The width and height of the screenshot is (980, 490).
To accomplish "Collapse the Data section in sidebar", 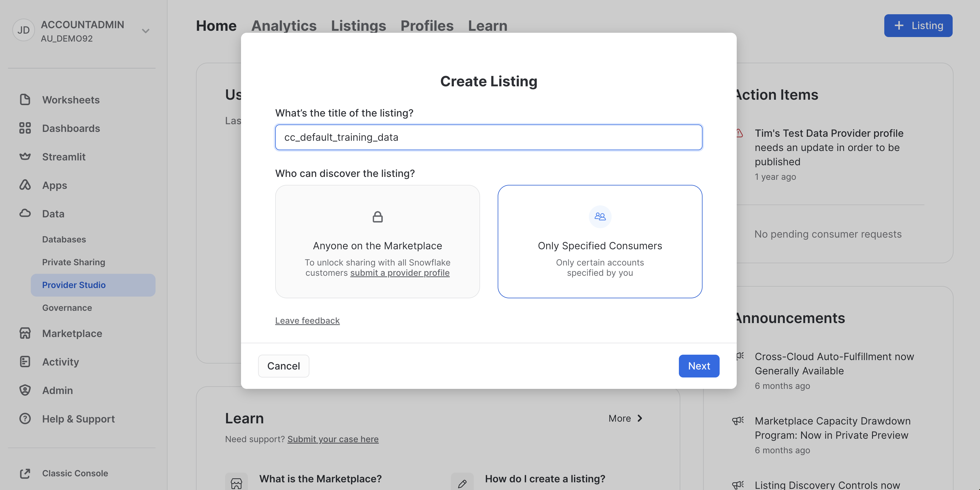I will (53, 214).
